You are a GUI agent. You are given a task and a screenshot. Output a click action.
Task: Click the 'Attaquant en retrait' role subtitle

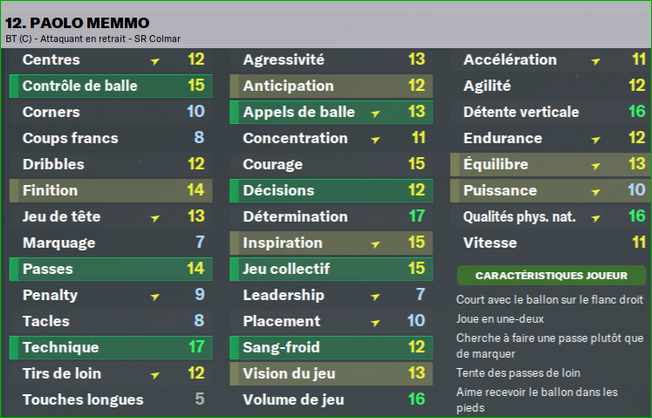[x=83, y=39]
